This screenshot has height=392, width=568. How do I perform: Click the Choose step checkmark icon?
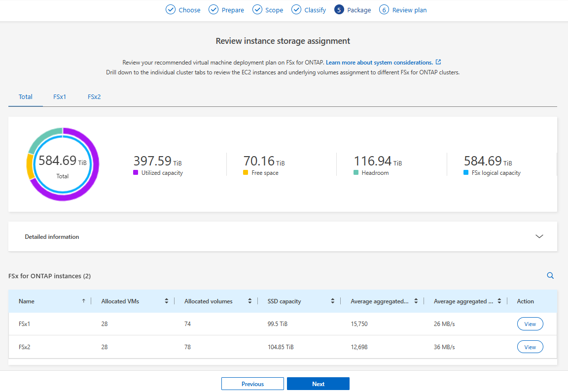(x=171, y=10)
